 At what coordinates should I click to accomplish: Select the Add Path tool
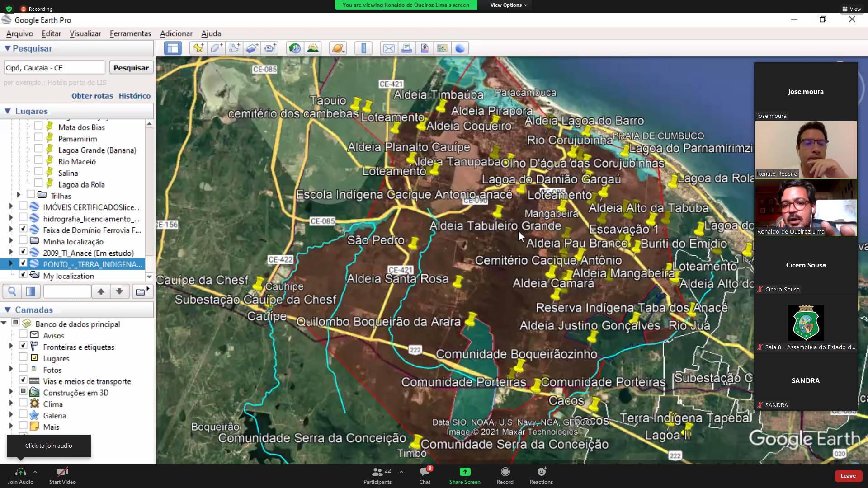234,48
